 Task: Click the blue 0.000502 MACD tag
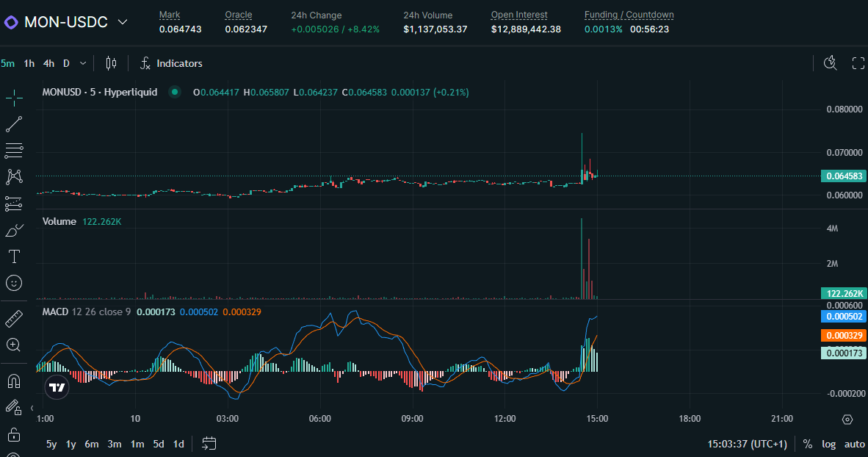[845, 317]
